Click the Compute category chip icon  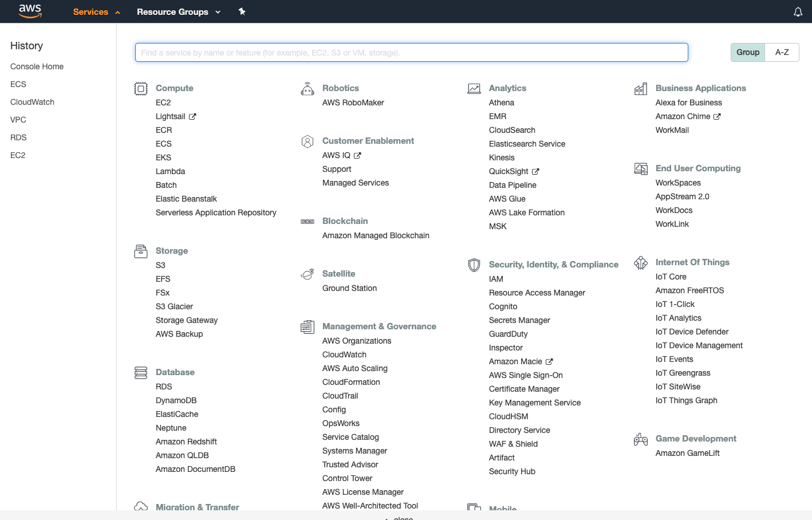point(141,88)
